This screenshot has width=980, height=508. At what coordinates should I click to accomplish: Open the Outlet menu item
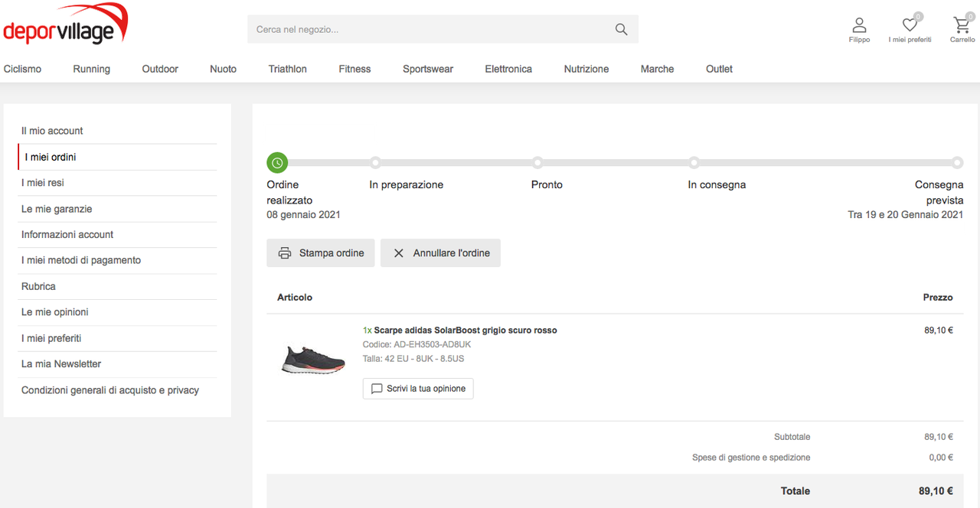coord(719,69)
